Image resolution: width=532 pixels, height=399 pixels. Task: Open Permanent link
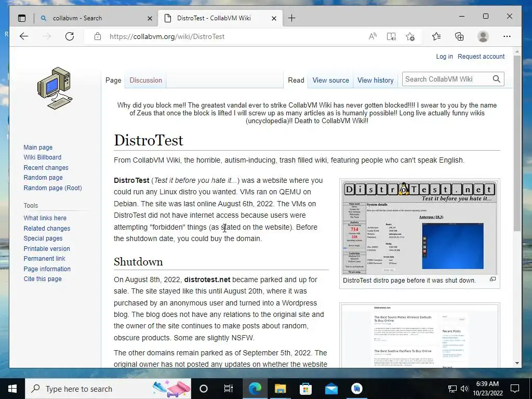44,259
